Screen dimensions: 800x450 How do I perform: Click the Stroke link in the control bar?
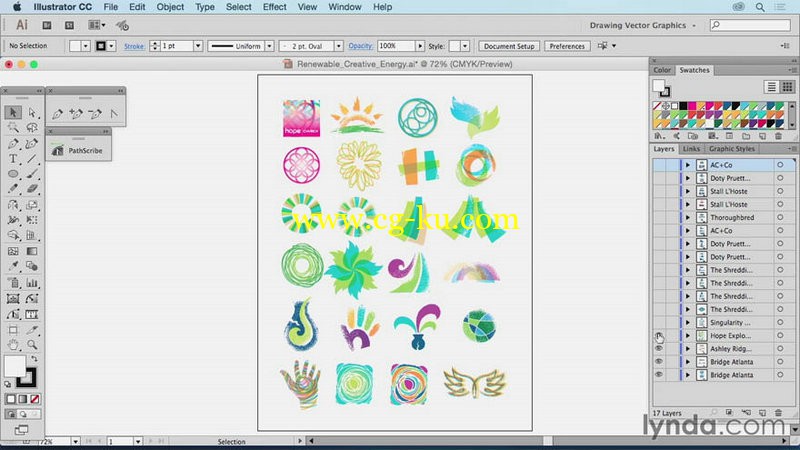tap(134, 46)
